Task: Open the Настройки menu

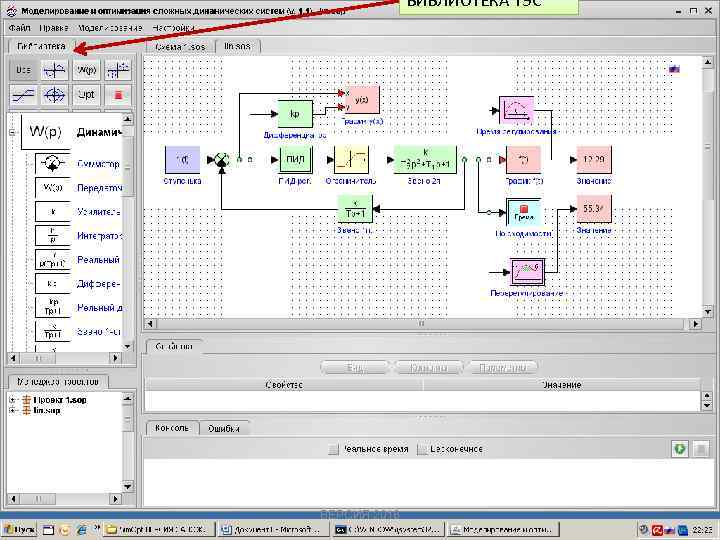Action: 173,28
